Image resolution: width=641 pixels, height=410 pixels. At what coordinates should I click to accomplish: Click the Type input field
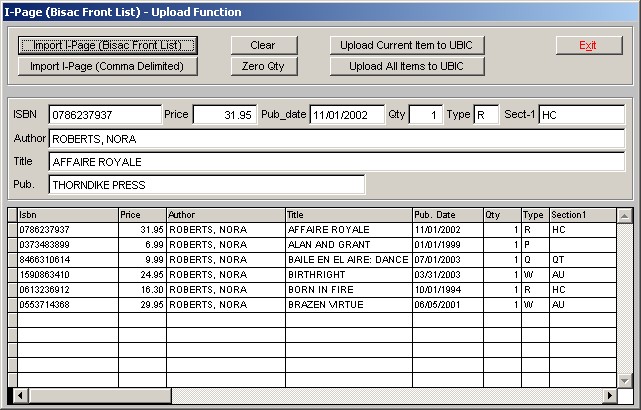[486, 115]
